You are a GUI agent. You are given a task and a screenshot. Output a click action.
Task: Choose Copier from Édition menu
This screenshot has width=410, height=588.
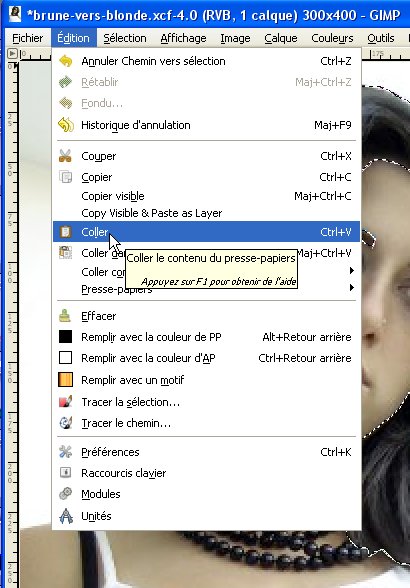pos(207,177)
